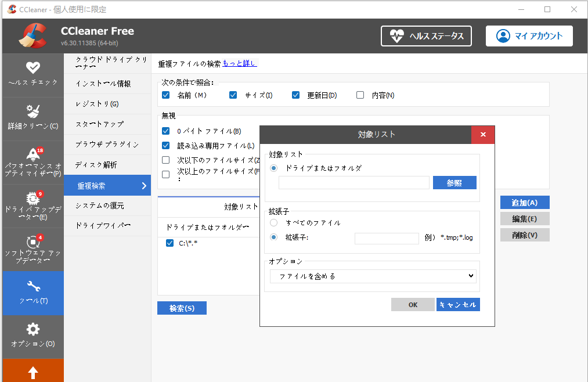Open インストール情報 tool
This screenshot has width=588, height=382.
pyautogui.click(x=107, y=84)
